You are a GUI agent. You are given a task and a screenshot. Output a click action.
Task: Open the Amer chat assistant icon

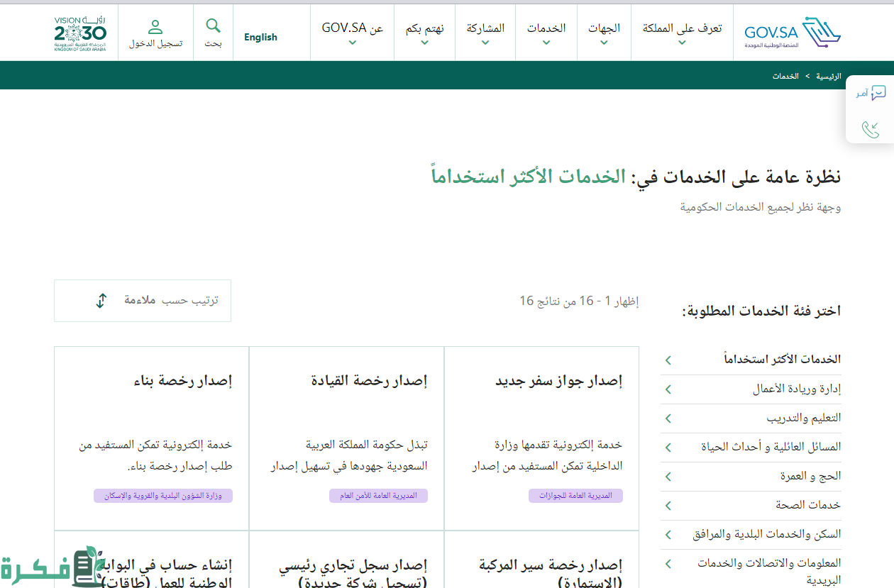[871, 93]
